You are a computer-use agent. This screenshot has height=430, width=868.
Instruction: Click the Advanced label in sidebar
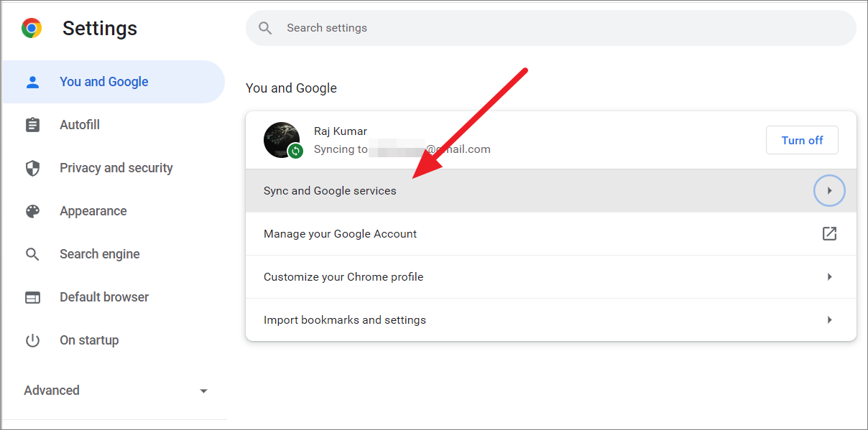click(52, 391)
